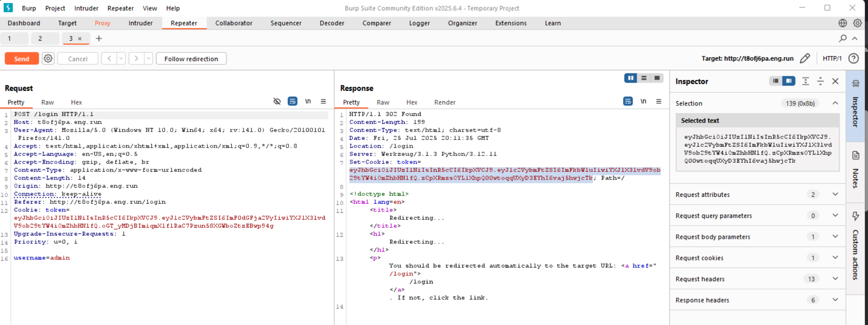This screenshot has height=325, width=868.
Task: Open the View menu
Action: (x=150, y=8)
